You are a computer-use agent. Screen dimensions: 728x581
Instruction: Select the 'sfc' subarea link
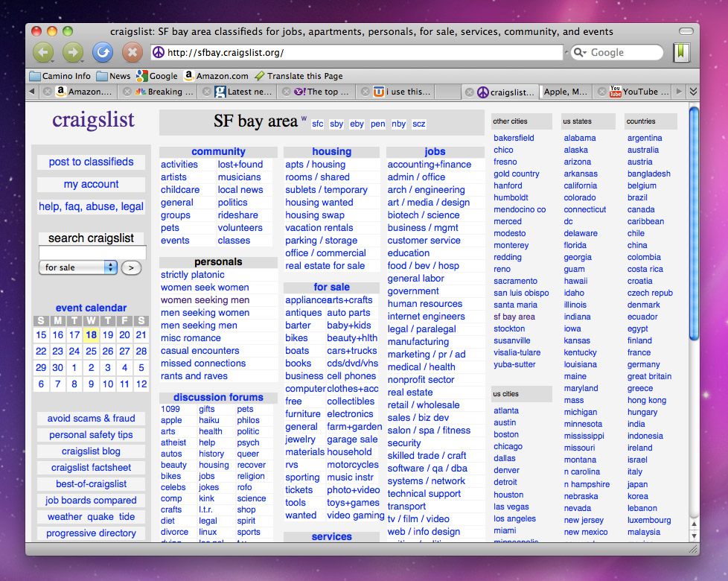[318, 124]
